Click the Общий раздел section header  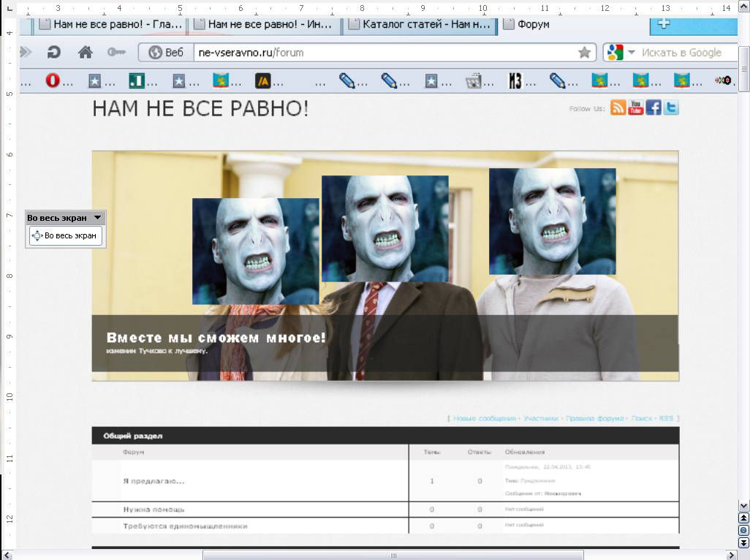132,436
